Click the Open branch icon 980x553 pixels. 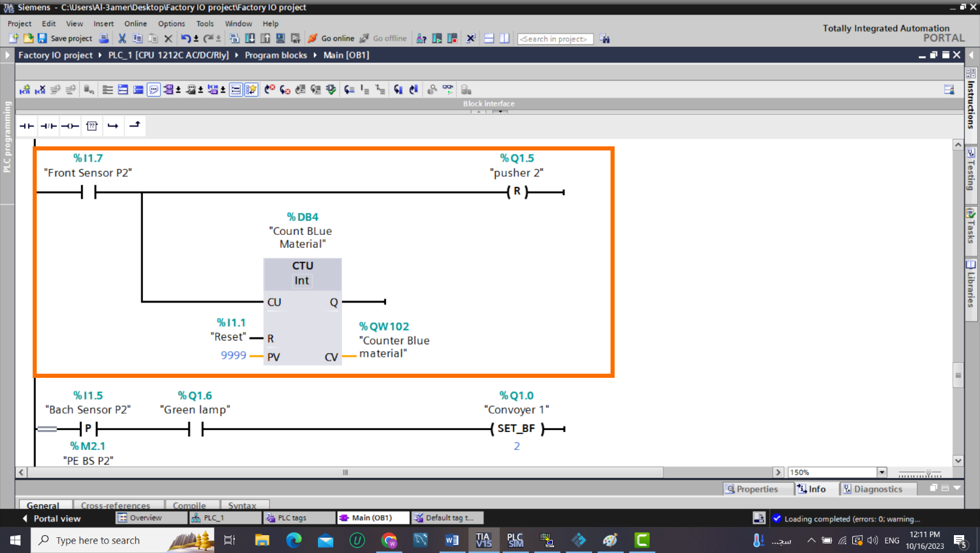113,126
